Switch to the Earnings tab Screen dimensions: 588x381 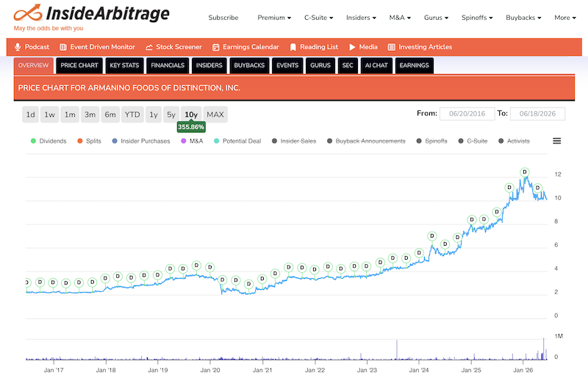(414, 65)
